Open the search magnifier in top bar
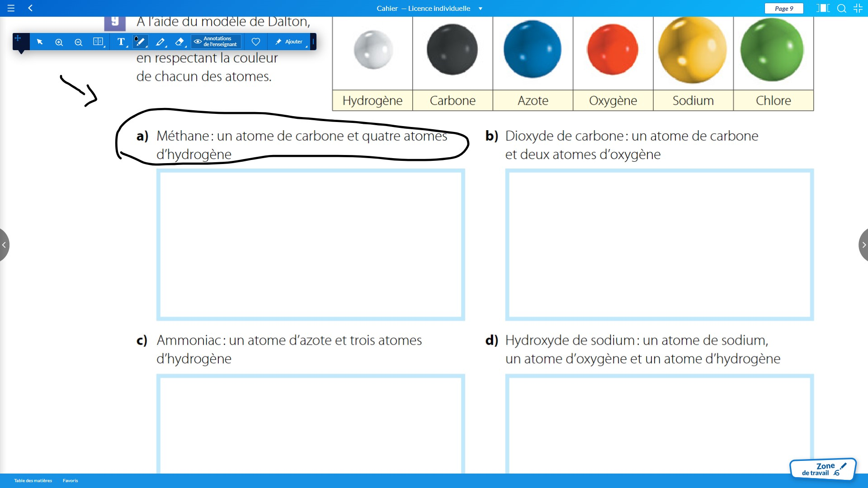The width and height of the screenshot is (868, 488). coord(841,8)
